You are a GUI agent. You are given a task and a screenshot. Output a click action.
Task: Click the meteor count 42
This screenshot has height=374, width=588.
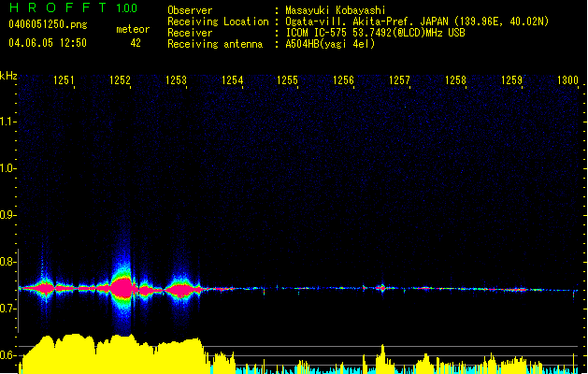(x=136, y=43)
